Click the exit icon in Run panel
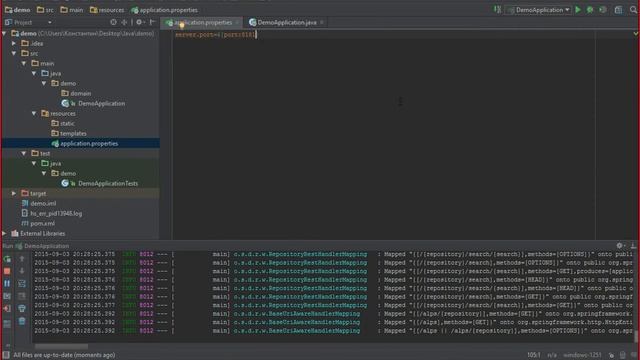The height and width of the screenshot is (360, 640). (7, 309)
